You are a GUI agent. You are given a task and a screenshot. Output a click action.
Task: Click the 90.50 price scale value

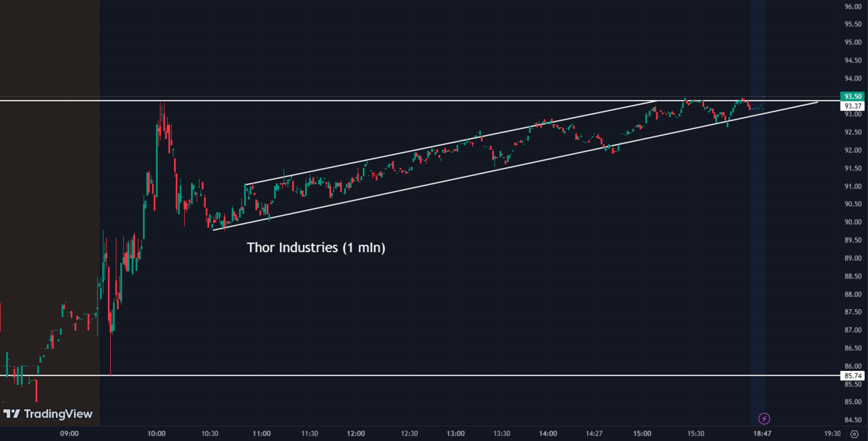[853, 204]
